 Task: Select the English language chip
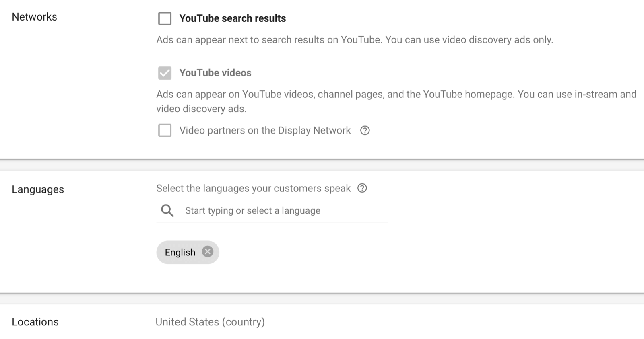pyautogui.click(x=180, y=253)
